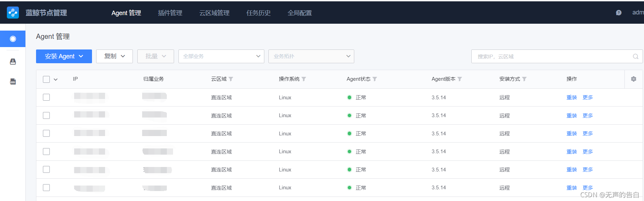Image resolution: width=644 pixels, height=201 pixels.
Task: Click 更多 in the second row
Action: 588,115
